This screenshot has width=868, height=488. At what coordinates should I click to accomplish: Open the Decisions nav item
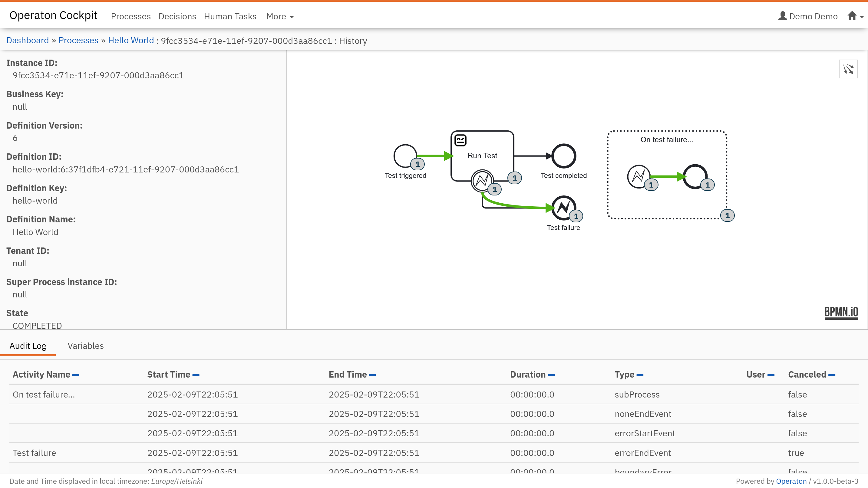pos(177,16)
